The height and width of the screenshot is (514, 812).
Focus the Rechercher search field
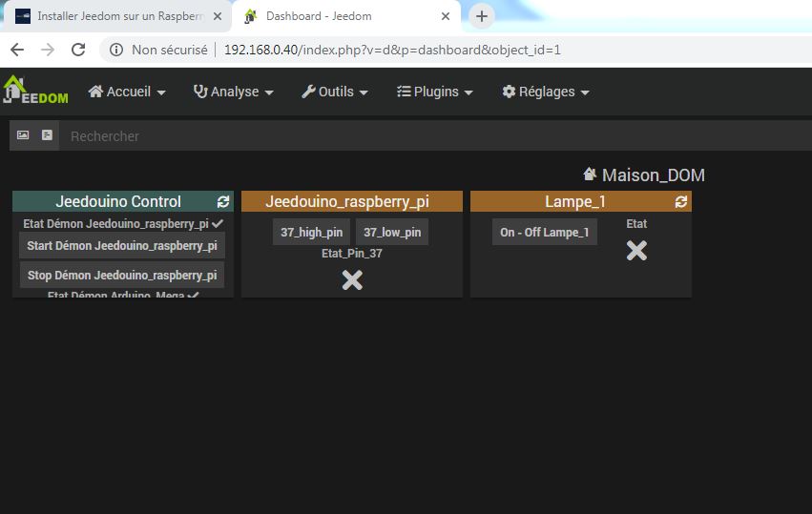point(435,136)
